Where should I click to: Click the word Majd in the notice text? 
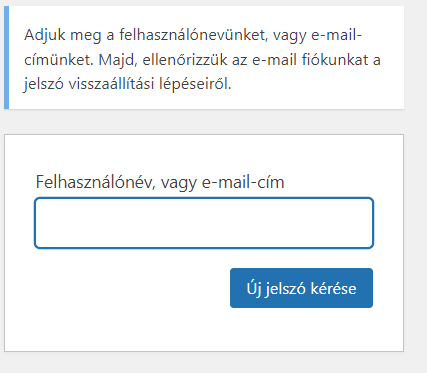point(118,61)
